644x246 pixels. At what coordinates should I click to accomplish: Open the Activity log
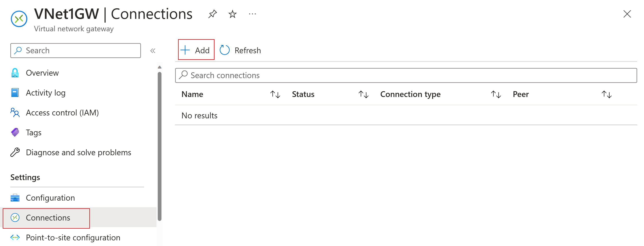(x=46, y=93)
